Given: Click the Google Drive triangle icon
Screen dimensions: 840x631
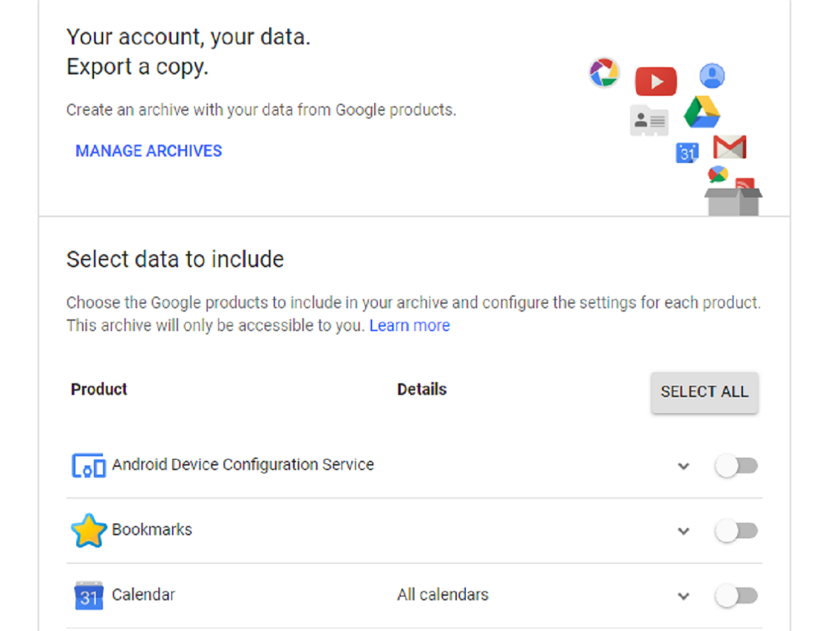Looking at the screenshot, I should tap(702, 112).
